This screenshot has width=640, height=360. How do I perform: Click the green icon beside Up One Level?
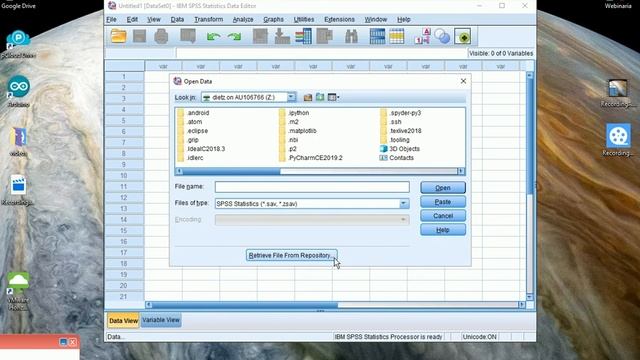[x=320, y=97]
